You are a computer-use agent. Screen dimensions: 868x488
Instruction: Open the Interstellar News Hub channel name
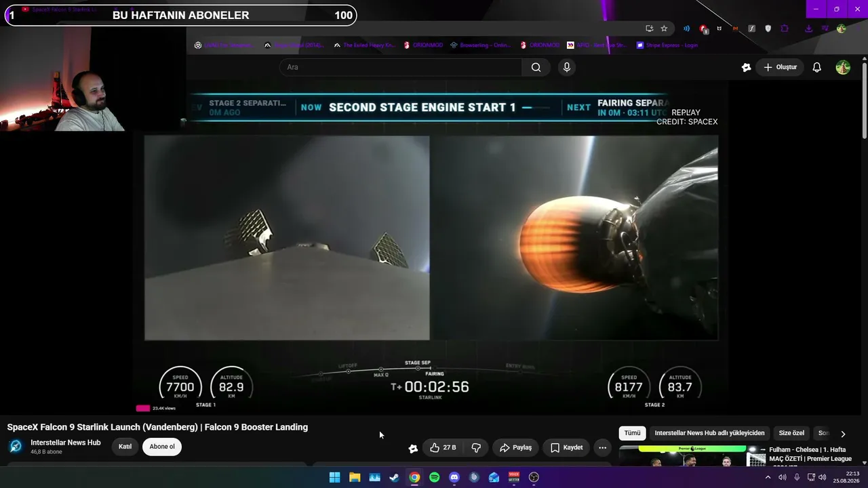coord(66,443)
